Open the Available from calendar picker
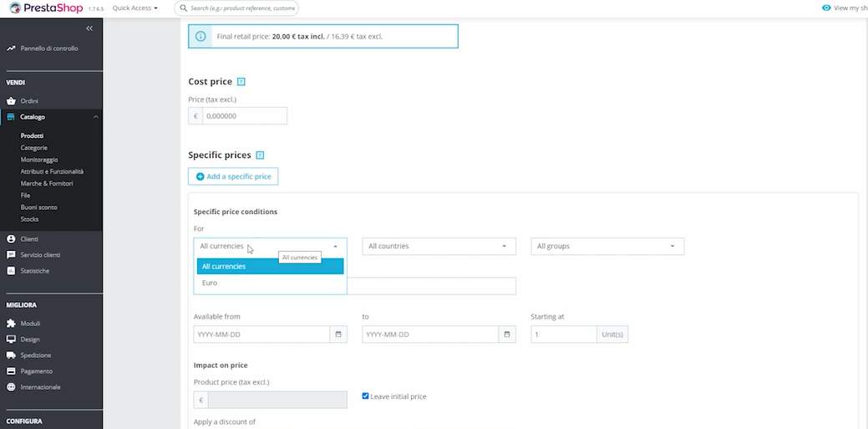 coord(338,335)
